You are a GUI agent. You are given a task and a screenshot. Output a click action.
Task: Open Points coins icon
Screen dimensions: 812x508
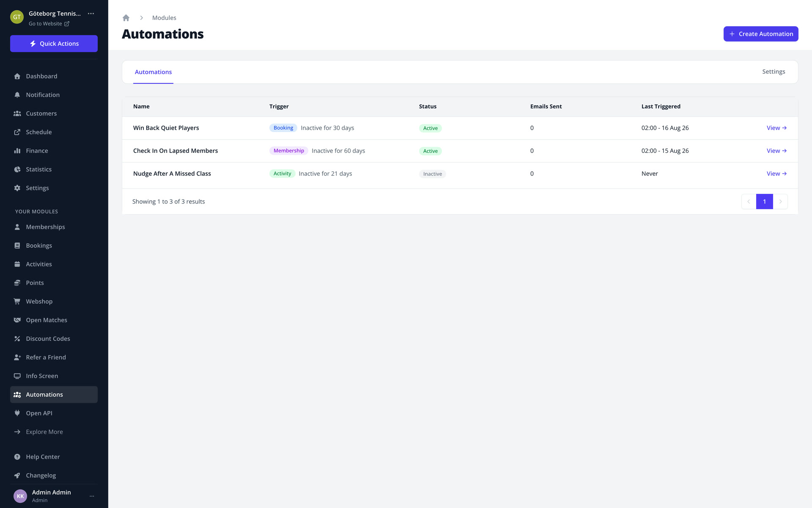(17, 283)
